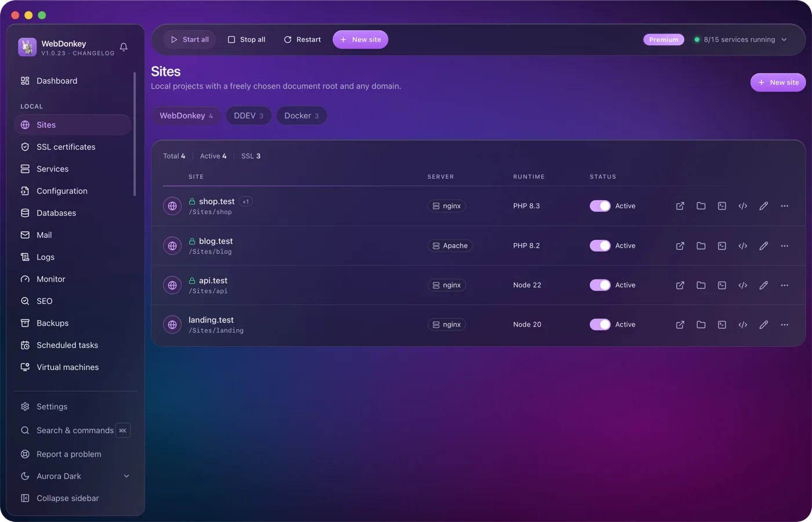
Task: Click the Restart button
Action: pos(302,39)
